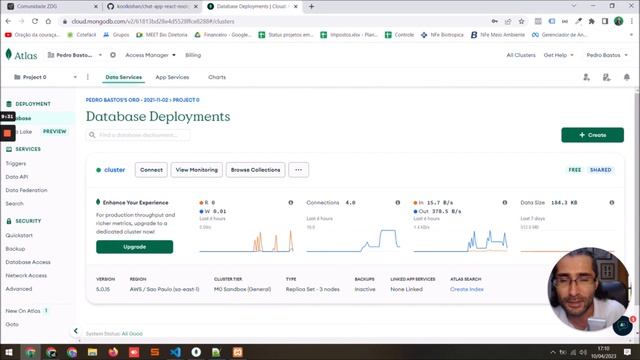Viewport: 640px width, 360px height.
Task: Open Advanced in sidebar
Action: pyautogui.click(x=19, y=289)
